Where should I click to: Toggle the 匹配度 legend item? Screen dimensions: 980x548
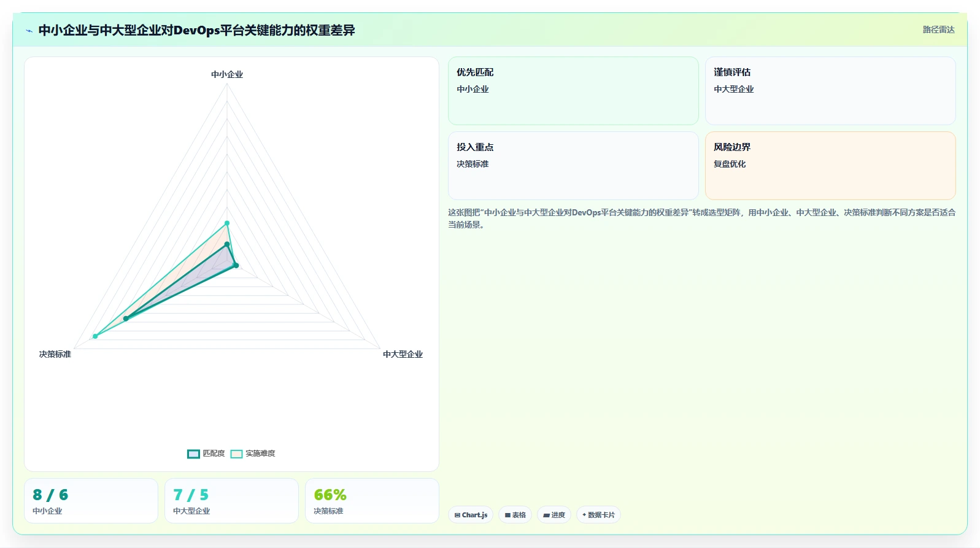coord(206,453)
